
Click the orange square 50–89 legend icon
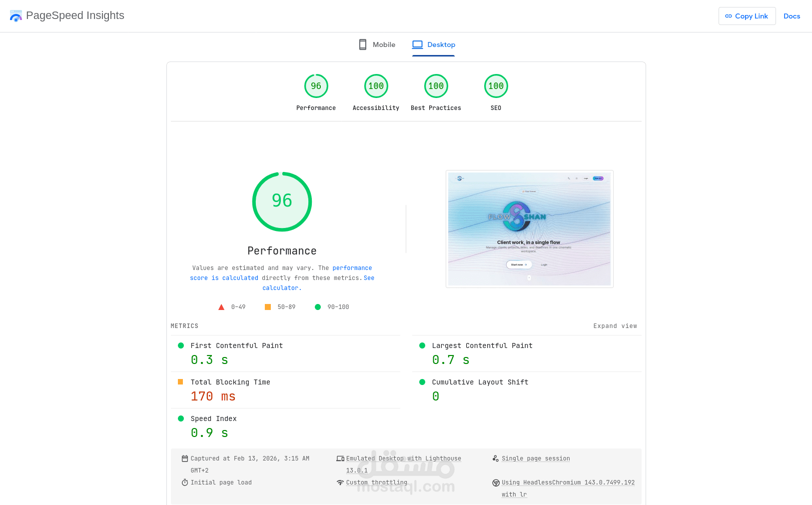pyautogui.click(x=268, y=307)
